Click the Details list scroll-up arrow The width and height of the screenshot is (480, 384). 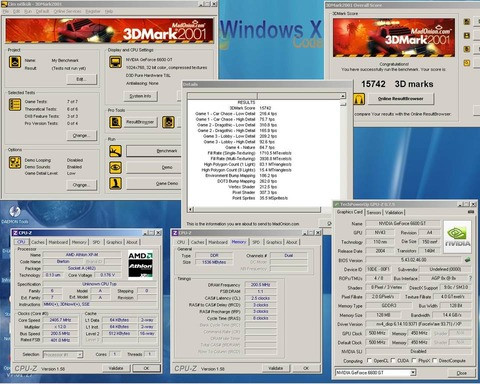click(343, 96)
